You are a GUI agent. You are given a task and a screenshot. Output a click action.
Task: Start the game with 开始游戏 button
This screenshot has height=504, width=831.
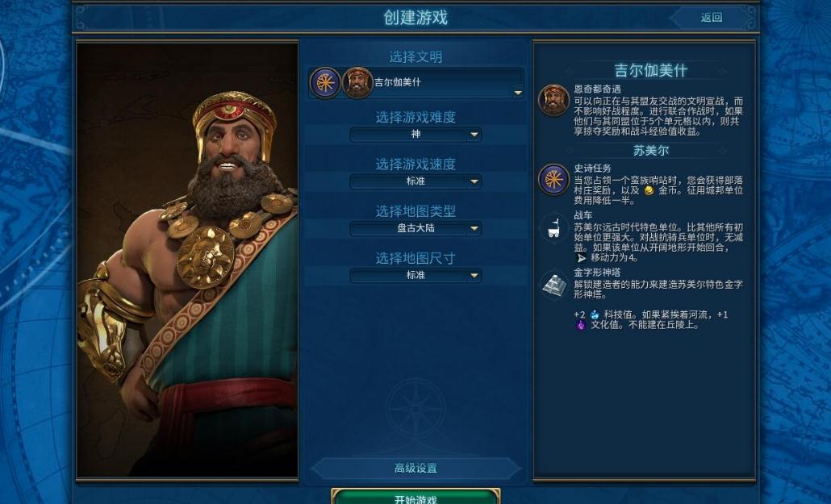coord(416,497)
